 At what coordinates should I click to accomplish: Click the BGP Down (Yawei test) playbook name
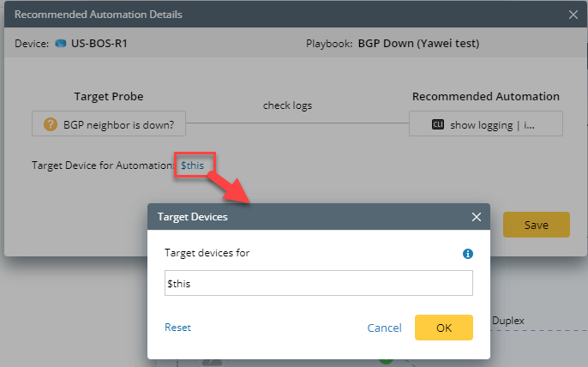point(418,44)
